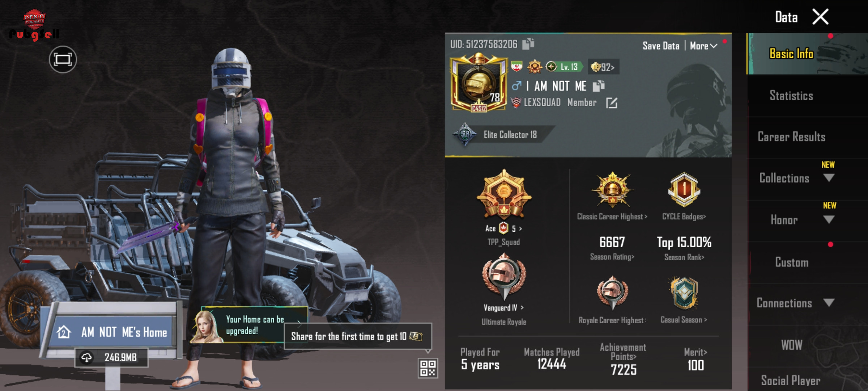The height and width of the screenshot is (391, 868).
Task: Open the QR code share icon
Action: 428,368
